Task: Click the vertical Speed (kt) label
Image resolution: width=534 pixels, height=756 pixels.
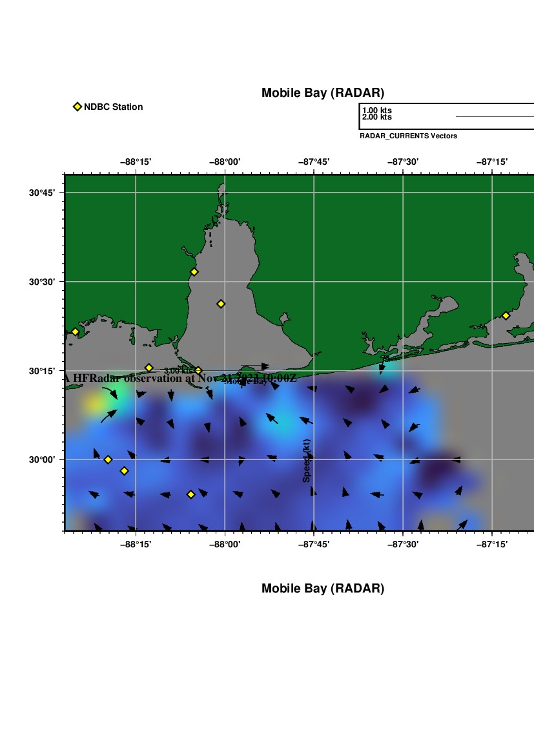Action: [x=307, y=460]
